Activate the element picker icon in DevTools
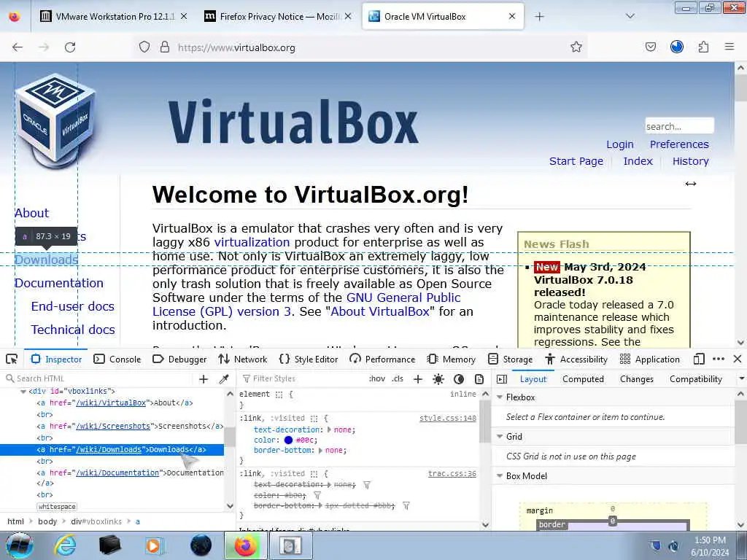 (x=12, y=359)
